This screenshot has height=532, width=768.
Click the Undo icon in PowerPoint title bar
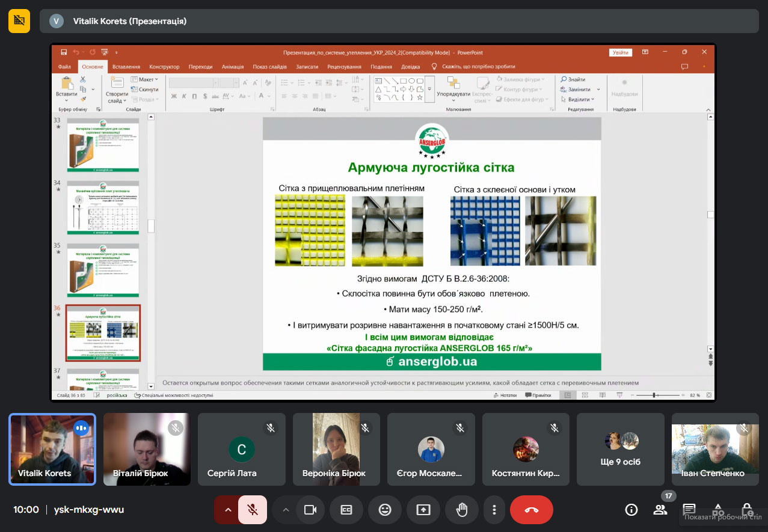(x=76, y=52)
